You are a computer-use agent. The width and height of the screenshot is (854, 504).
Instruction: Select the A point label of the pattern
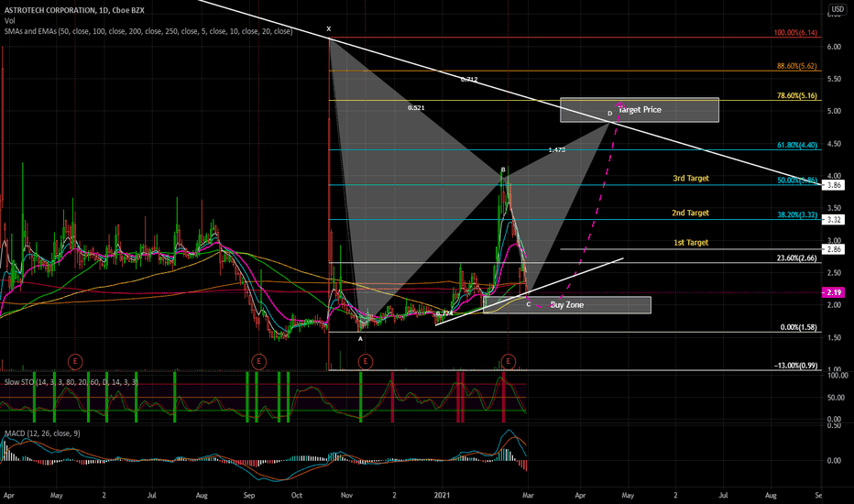click(x=360, y=339)
